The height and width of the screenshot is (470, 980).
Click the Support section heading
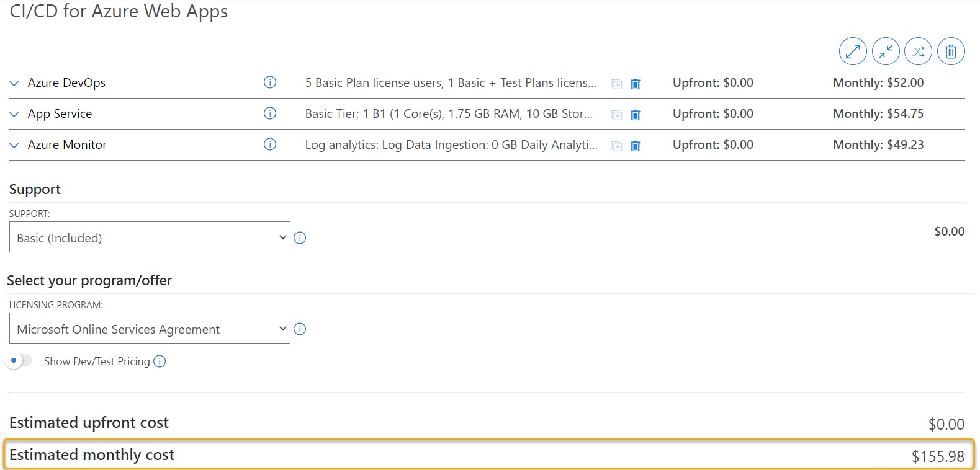tap(35, 190)
